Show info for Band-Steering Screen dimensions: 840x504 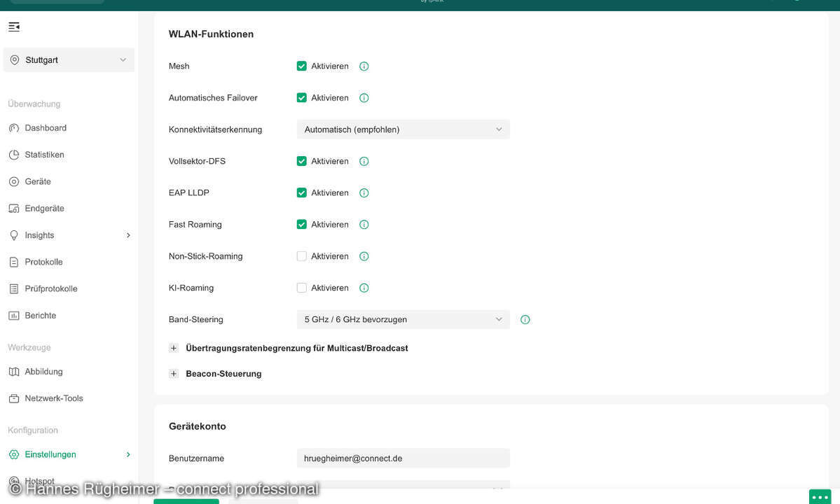click(x=525, y=319)
